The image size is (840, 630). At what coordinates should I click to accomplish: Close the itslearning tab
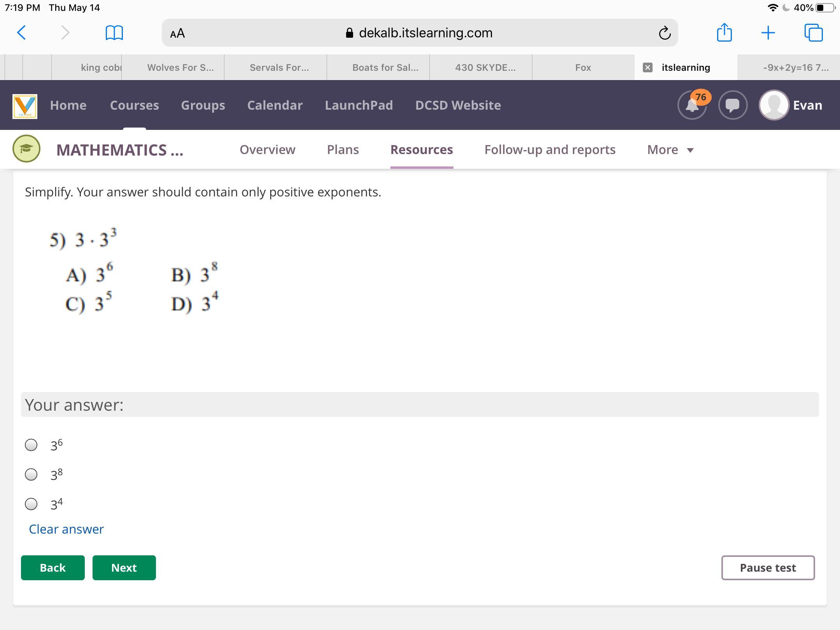point(647,68)
